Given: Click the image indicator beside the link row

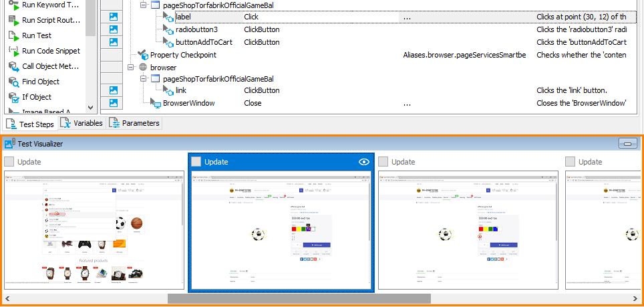Looking at the screenshot, I should click(x=114, y=90).
